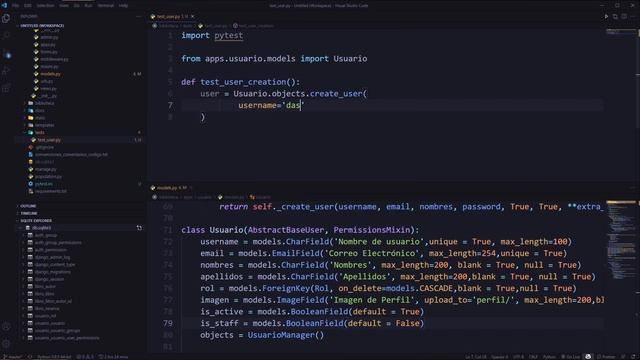Expand the TIMELINE section
Screen dimensions: 640x360
coord(29,213)
